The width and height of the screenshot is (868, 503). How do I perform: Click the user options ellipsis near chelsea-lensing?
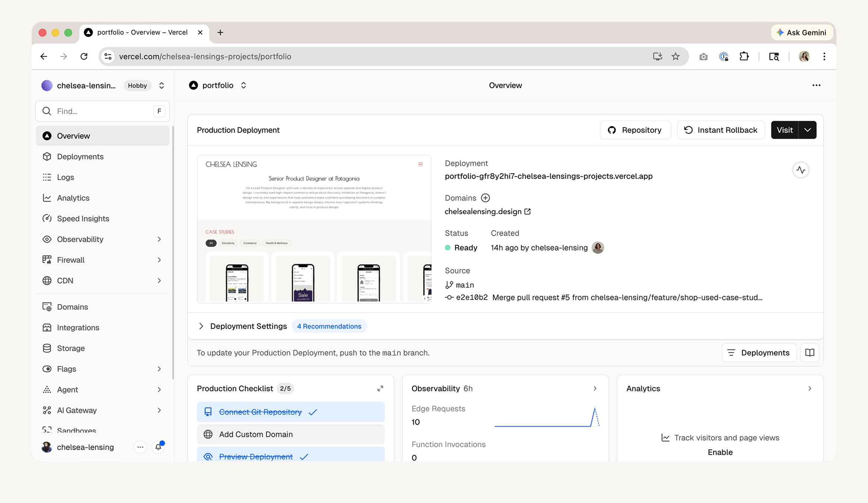[140, 447]
